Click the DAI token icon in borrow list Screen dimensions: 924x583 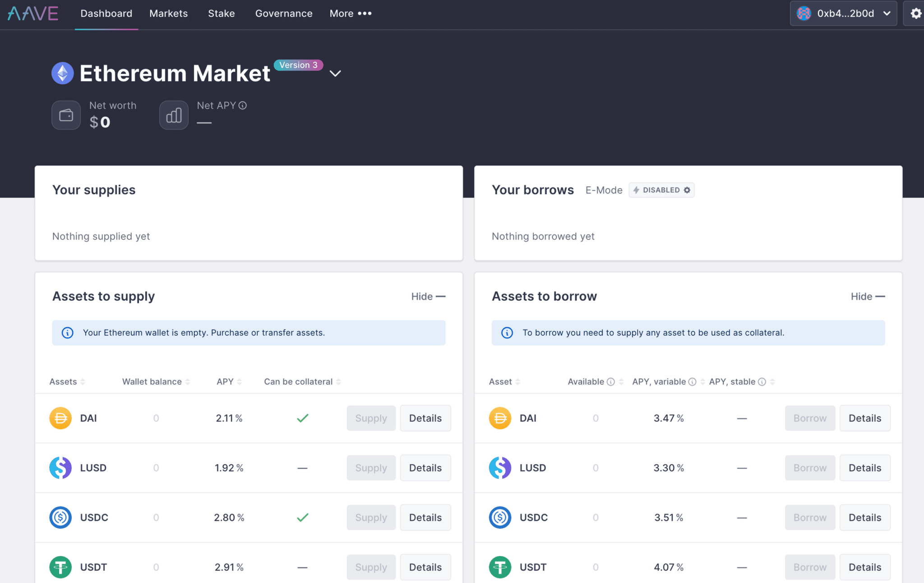(500, 418)
